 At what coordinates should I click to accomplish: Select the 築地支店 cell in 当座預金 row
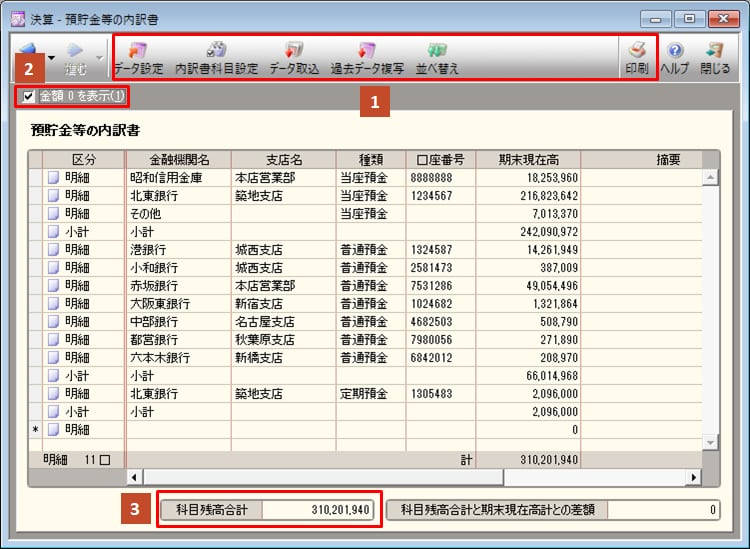click(284, 196)
